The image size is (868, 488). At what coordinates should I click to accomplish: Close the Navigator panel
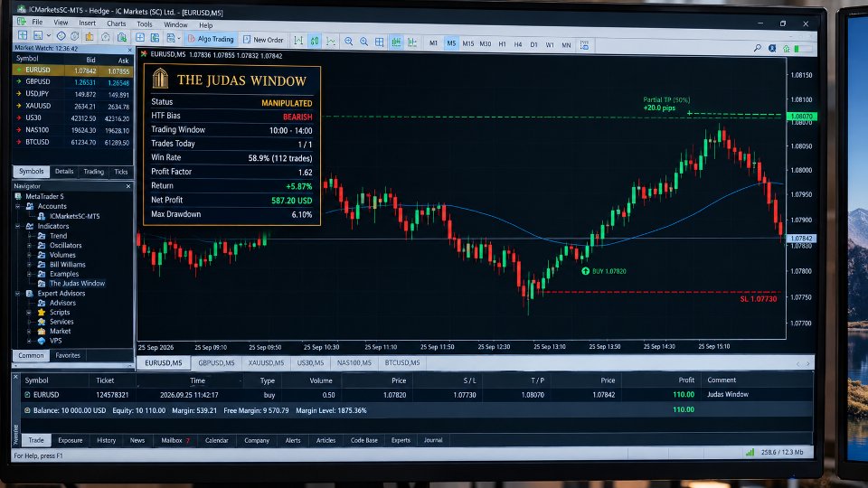[x=128, y=186]
